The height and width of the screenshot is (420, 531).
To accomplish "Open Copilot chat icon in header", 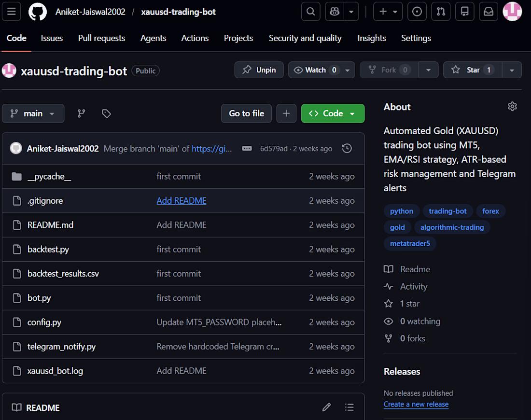I will [335, 12].
